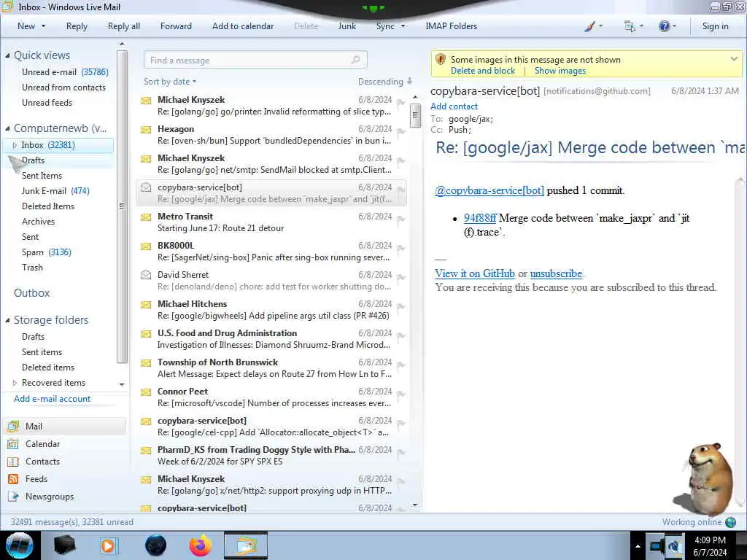Click Sign in button

coord(715,26)
